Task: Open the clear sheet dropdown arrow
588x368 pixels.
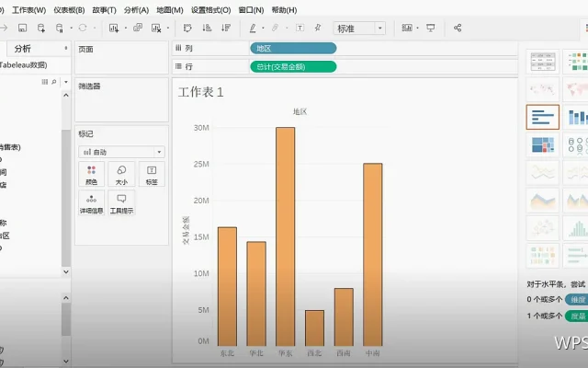Action: [x=167, y=28]
